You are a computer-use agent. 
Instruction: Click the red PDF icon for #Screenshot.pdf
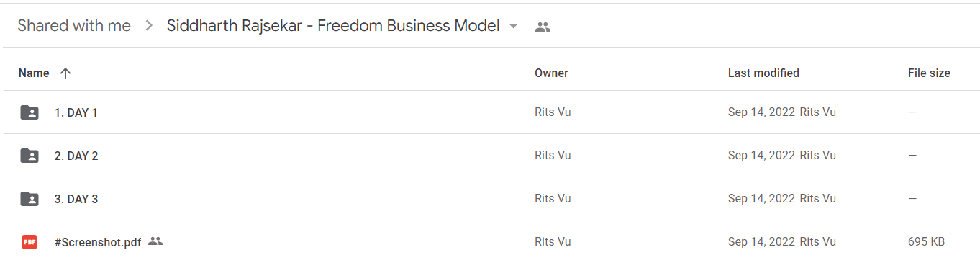30,242
